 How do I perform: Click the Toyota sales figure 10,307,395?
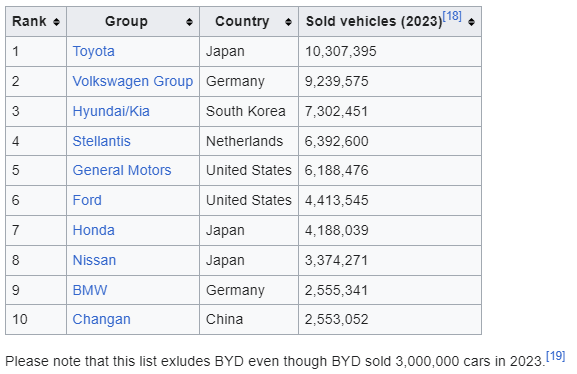[x=341, y=51]
